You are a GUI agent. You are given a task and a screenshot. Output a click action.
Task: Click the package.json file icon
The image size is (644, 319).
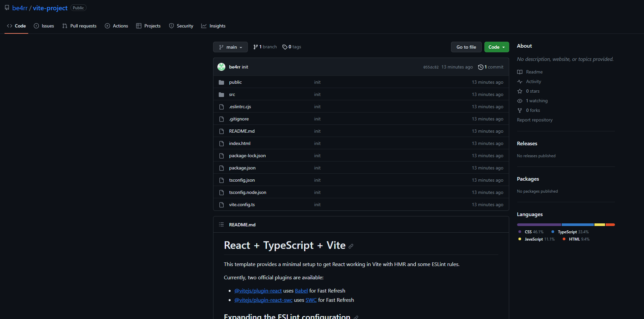coord(221,168)
